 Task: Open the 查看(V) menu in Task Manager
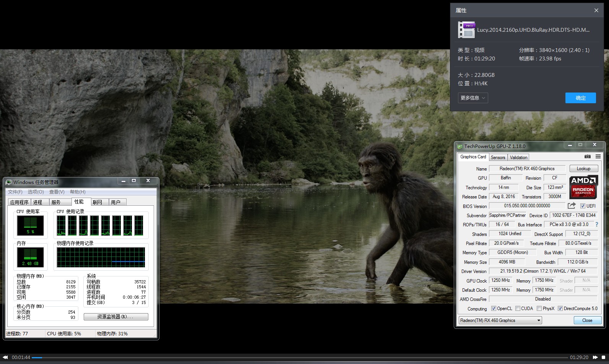[x=57, y=192]
